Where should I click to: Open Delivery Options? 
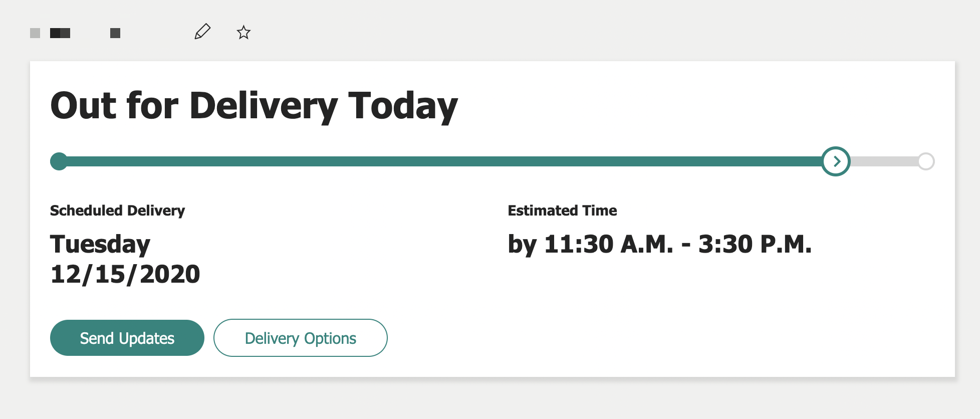click(300, 338)
